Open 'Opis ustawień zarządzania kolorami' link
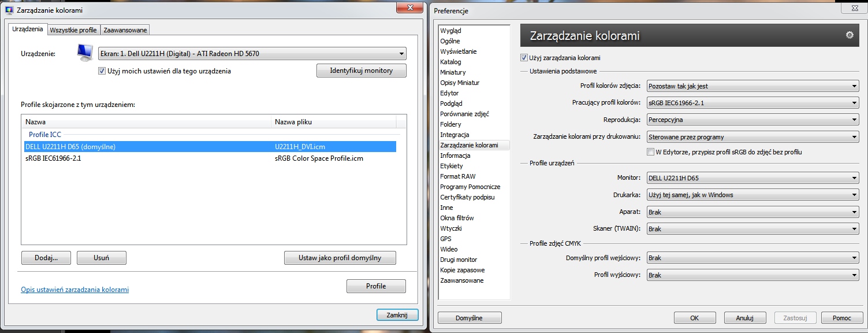Viewport: 868px width, 333px height. point(74,290)
